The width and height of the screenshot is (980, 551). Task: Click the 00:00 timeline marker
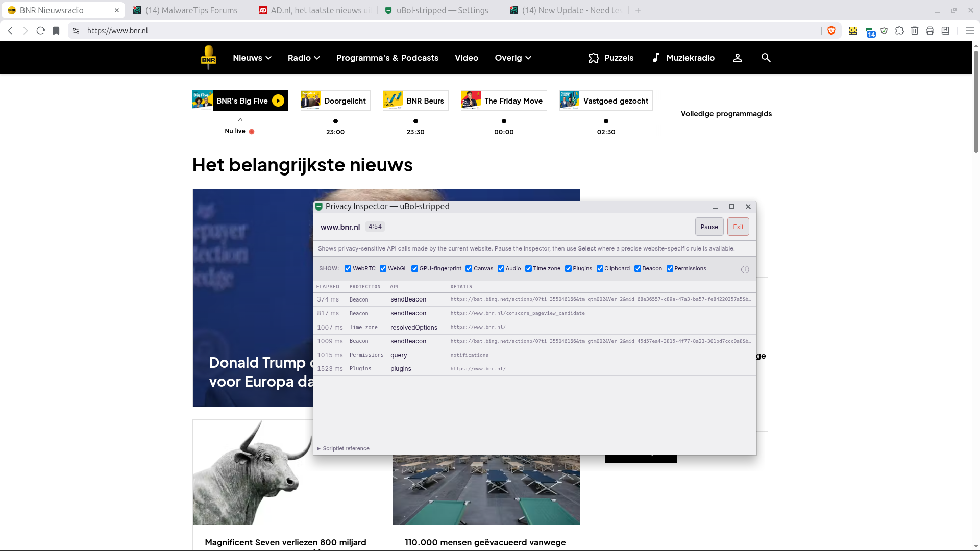click(x=504, y=121)
